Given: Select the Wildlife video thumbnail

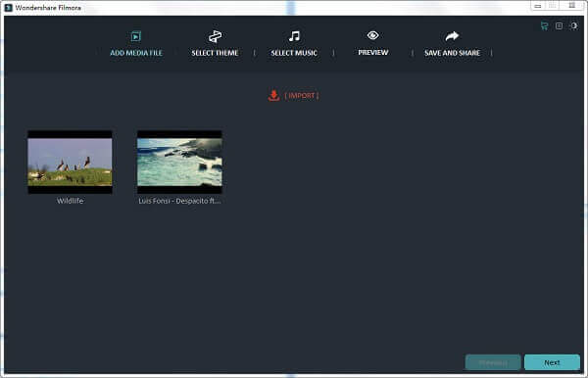Looking at the screenshot, I should (x=70, y=162).
